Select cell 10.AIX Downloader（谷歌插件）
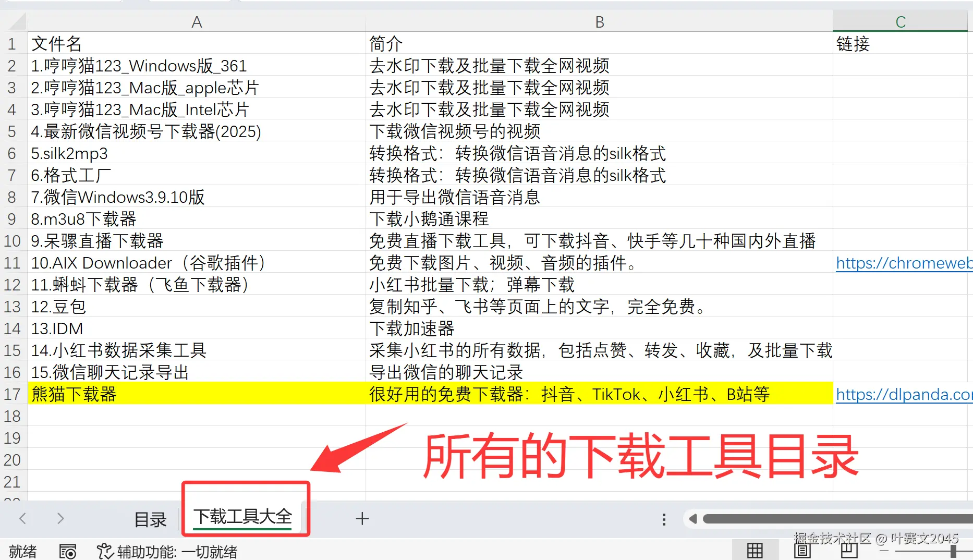 [197, 263]
